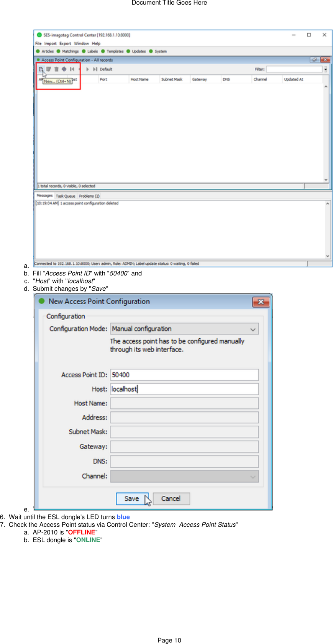
Task: Switch to the Task Queue tab
Action: [66, 196]
